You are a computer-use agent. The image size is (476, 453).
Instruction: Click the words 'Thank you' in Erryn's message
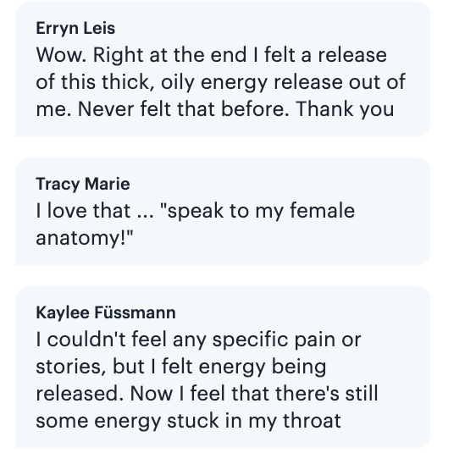(346, 109)
